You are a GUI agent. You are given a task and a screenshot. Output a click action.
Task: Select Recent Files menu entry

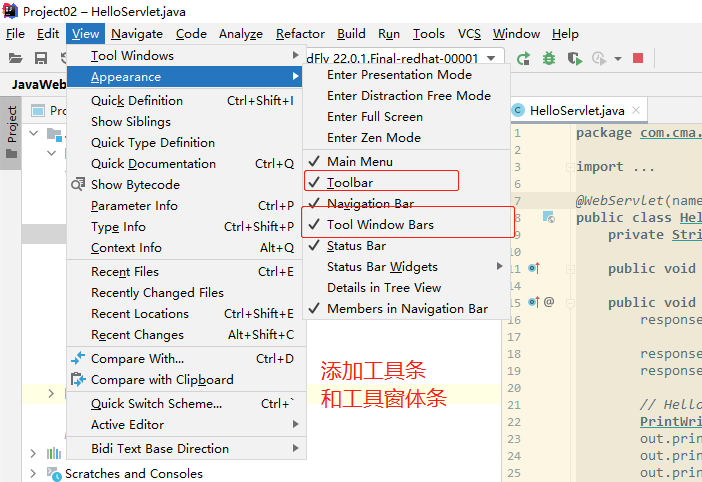pos(186,272)
